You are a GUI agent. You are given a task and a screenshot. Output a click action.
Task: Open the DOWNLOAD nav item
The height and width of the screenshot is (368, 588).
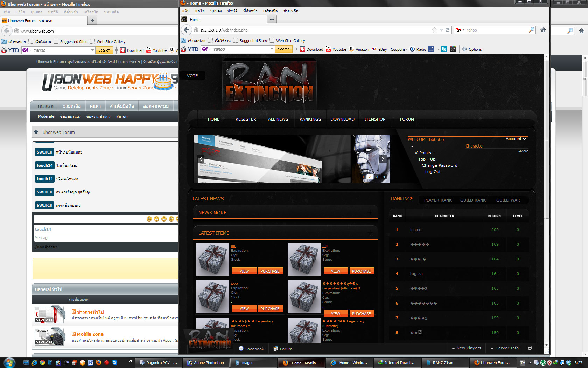[x=342, y=119]
